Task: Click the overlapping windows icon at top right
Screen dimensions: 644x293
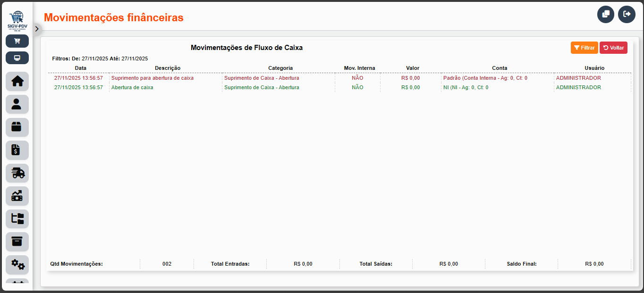Action: coord(605,14)
